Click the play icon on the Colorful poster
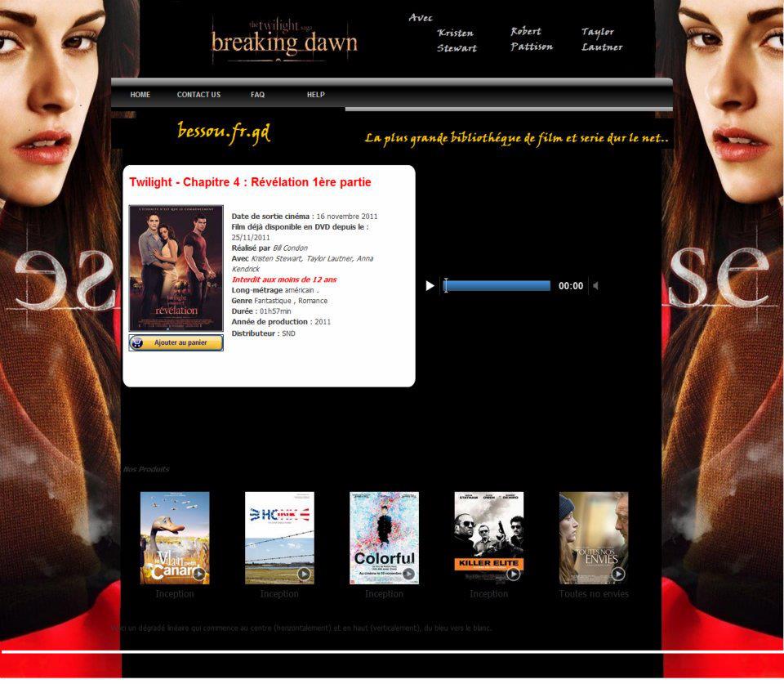 point(408,574)
